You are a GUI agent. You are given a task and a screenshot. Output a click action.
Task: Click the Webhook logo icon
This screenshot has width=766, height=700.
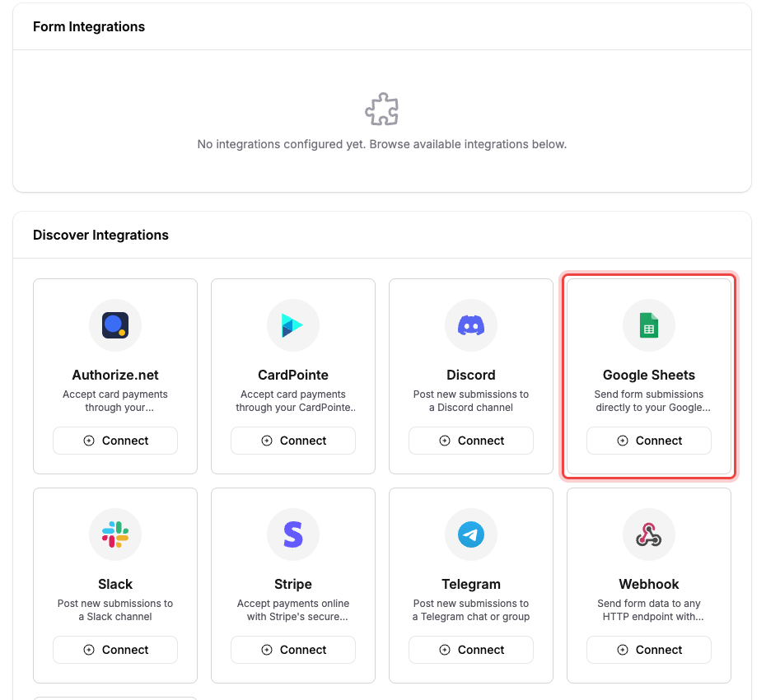point(649,534)
